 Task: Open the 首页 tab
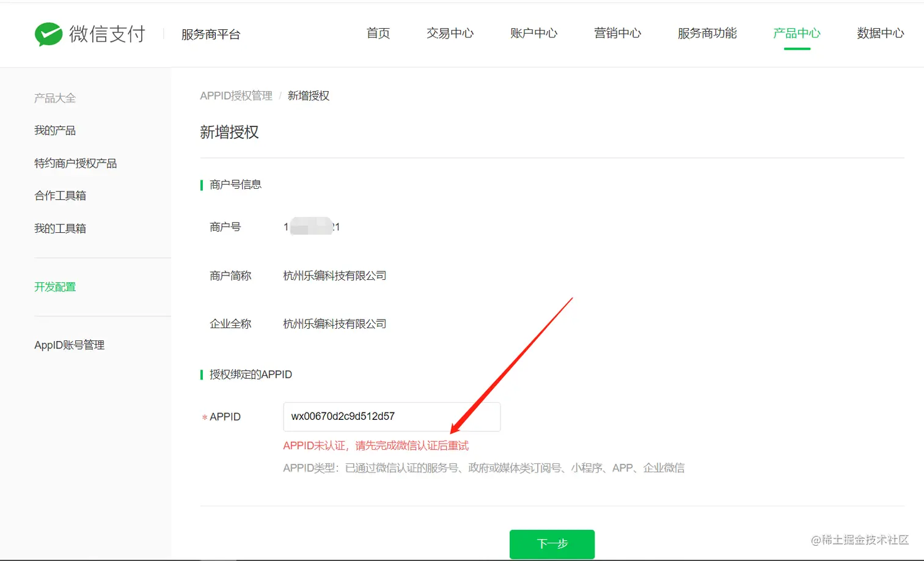[x=378, y=33]
